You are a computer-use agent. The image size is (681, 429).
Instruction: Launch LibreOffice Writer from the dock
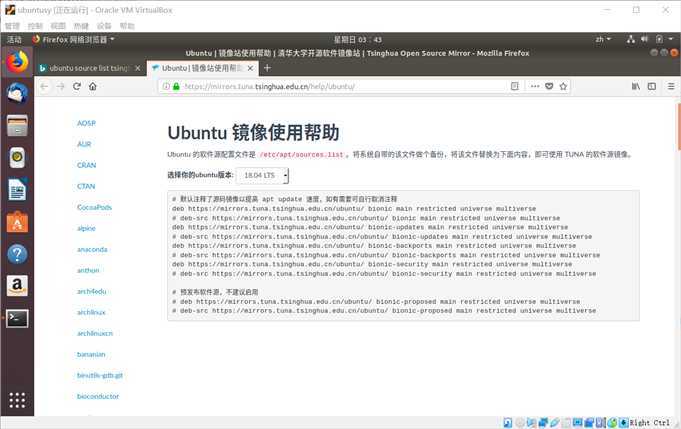[x=17, y=190]
